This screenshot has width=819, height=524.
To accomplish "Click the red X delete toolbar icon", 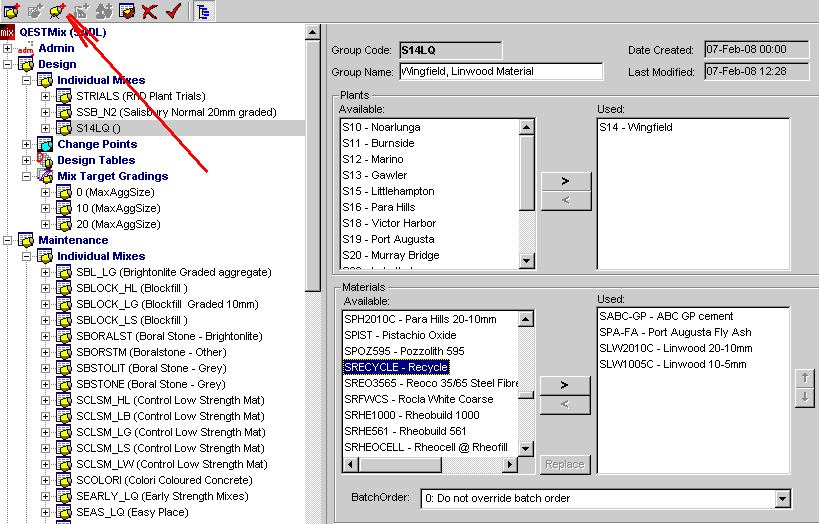I will 150,11.
